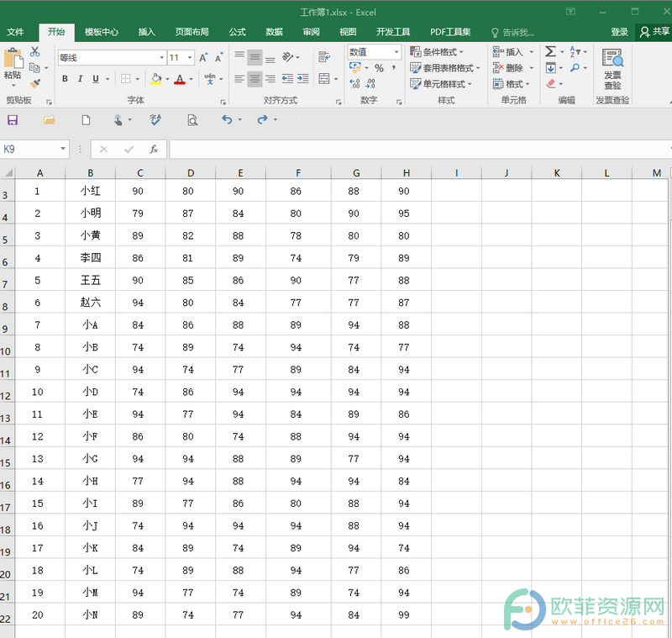
Task: Click in the formula bar input
Action: click(420, 150)
